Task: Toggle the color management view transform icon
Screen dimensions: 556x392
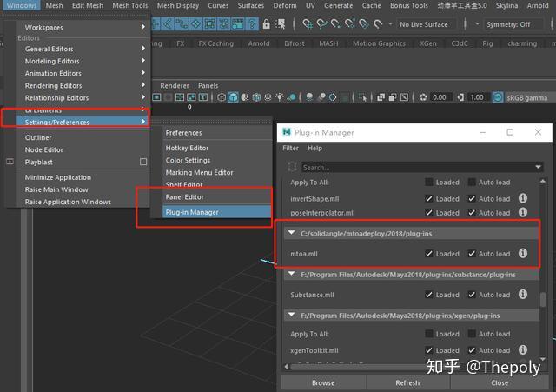Action: tap(498, 97)
